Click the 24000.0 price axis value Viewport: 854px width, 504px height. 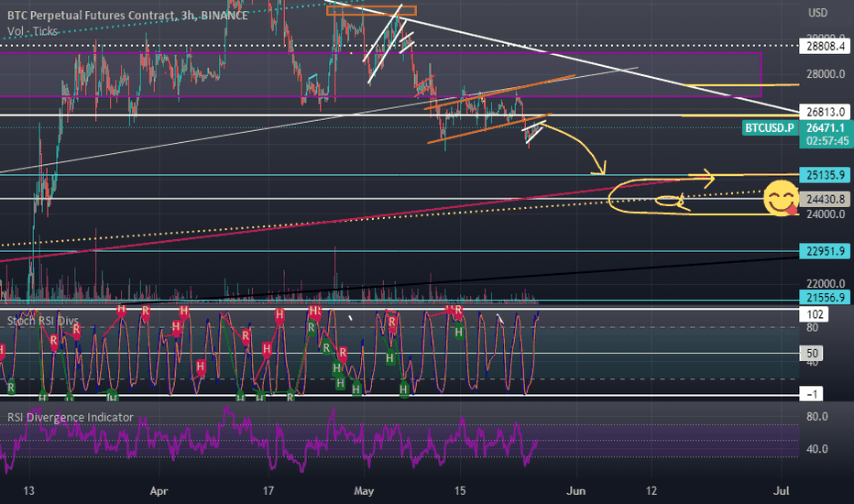click(826, 214)
